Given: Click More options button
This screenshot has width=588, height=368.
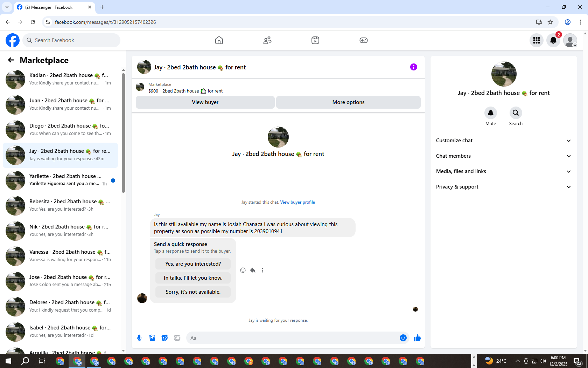Looking at the screenshot, I should (348, 102).
